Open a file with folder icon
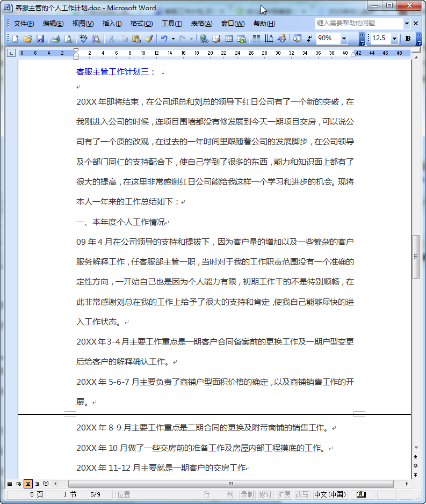The image size is (426, 504). pyautogui.click(x=28, y=39)
